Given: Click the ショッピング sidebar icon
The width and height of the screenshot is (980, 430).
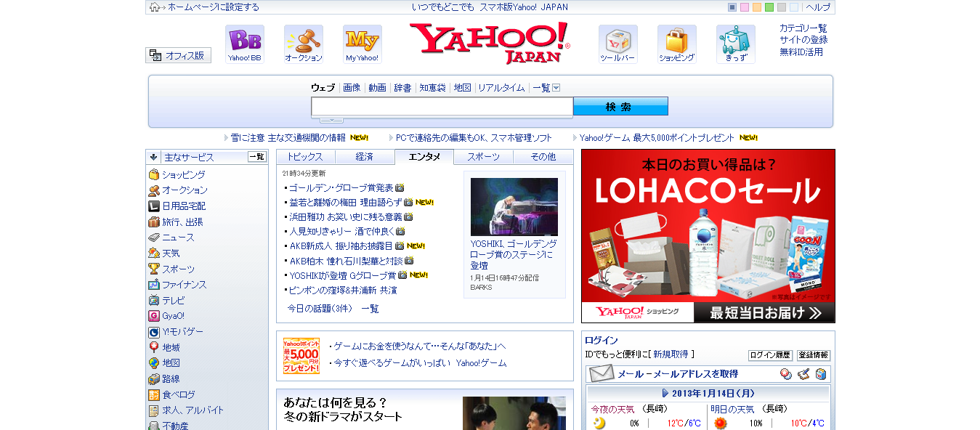Looking at the screenshot, I should pos(154,174).
